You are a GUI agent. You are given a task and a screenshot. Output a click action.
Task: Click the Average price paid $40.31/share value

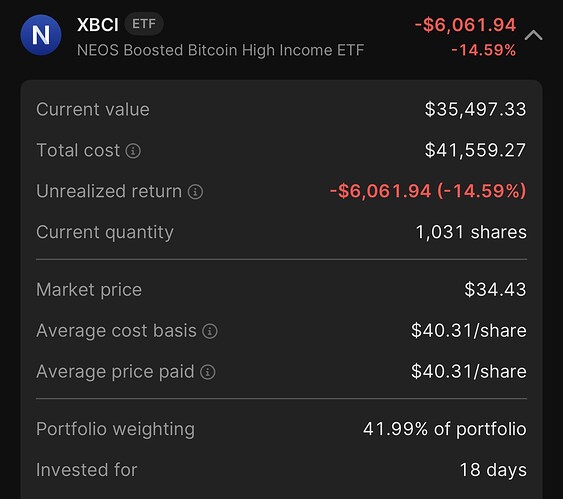point(469,371)
